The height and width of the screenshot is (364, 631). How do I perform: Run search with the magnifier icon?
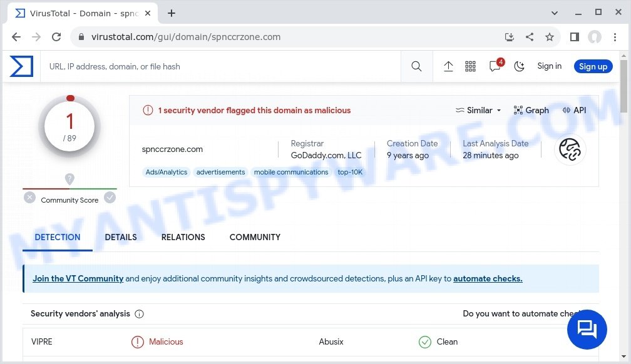pyautogui.click(x=416, y=66)
